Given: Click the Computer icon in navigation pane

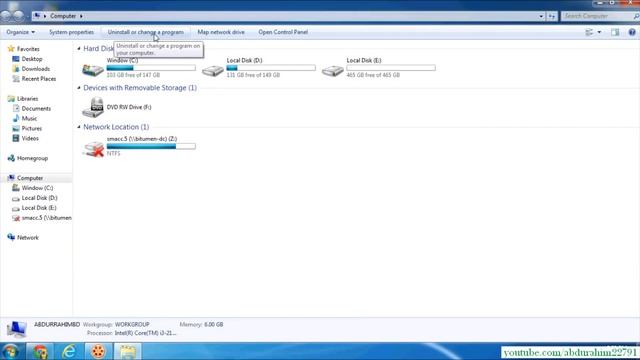Looking at the screenshot, I should tap(11, 178).
